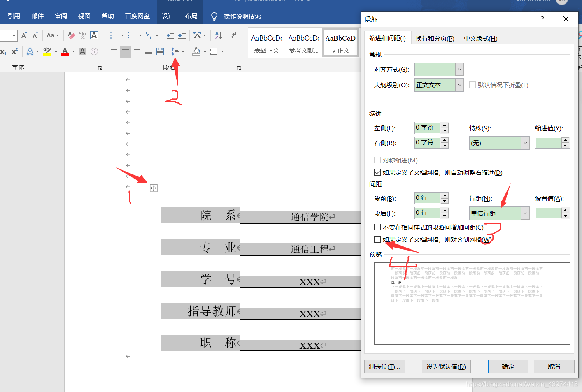This screenshot has height=392, width=582.
Task: Open the font group dialog launcher
Action: [100, 68]
